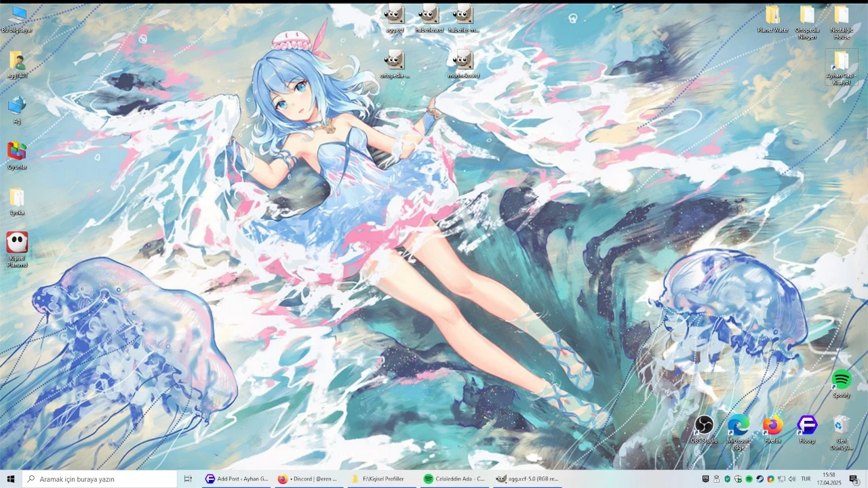Switch to the Add Post Floorp window

click(x=237, y=479)
